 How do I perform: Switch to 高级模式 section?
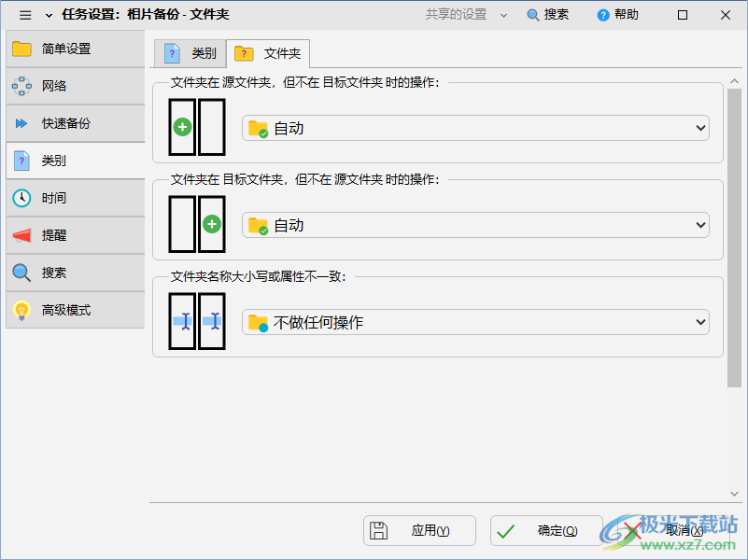point(76,310)
